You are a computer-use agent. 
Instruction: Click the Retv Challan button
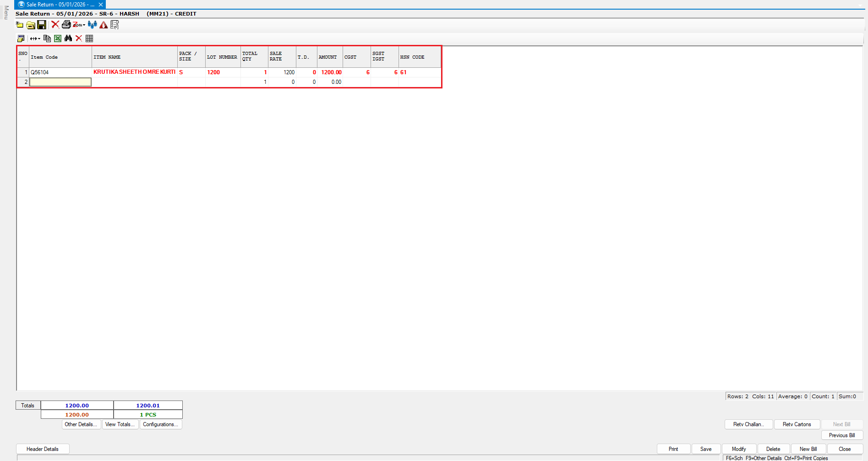pos(748,424)
